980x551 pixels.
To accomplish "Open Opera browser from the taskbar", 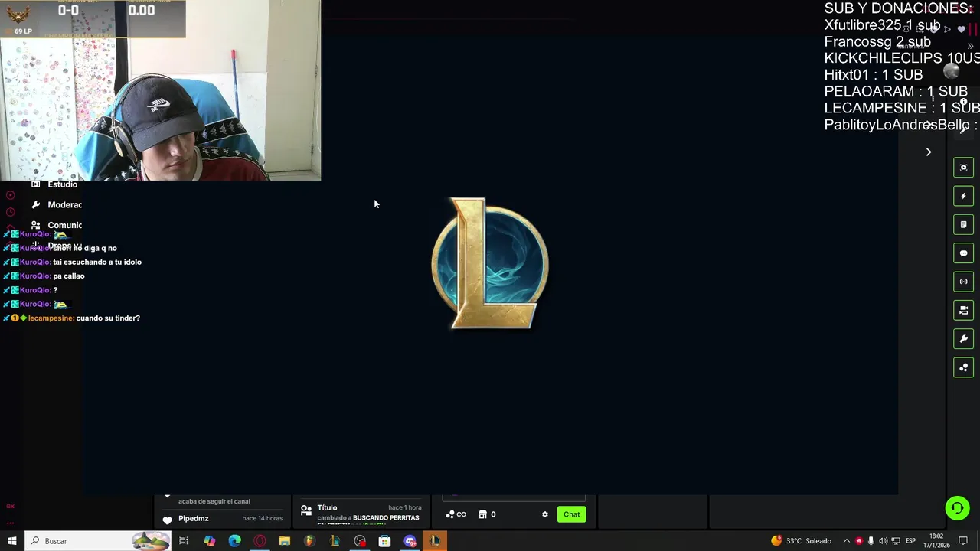I will [260, 541].
